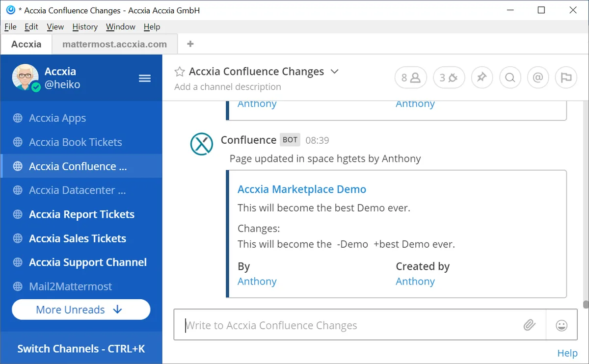The image size is (589, 364).
Task: Show pinned posts with the pin icon
Action: [x=482, y=78]
